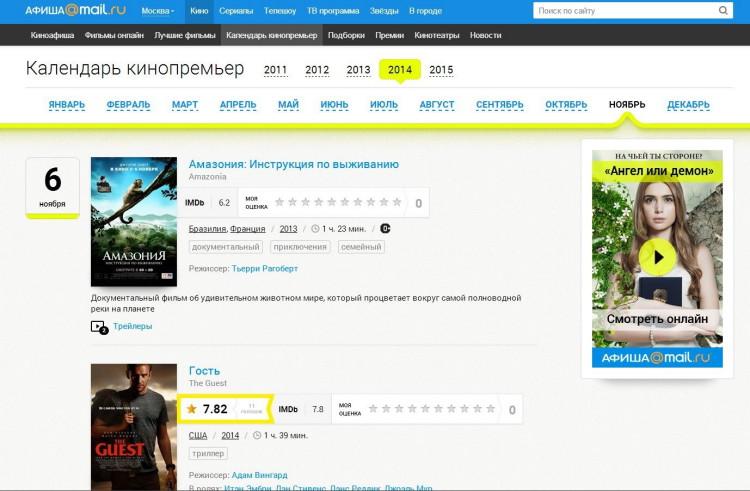
Task: Click the trailers play icon under Амазония
Action: [x=98, y=326]
